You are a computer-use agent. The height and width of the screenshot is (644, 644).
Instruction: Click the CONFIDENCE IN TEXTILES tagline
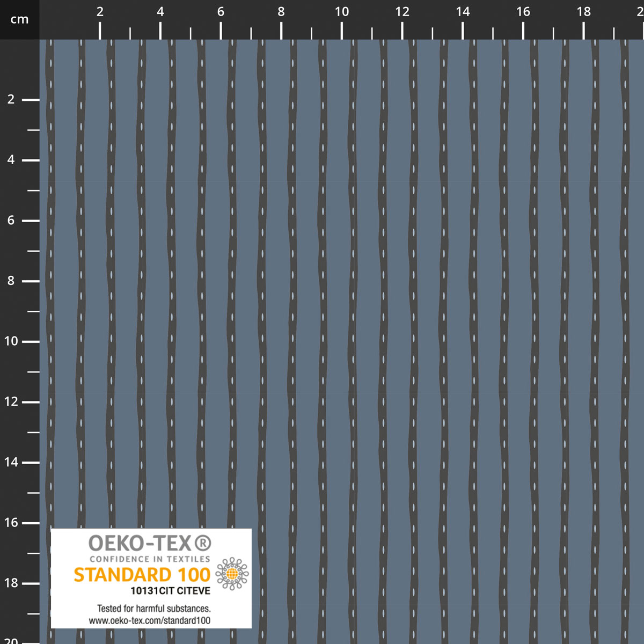click(x=150, y=559)
